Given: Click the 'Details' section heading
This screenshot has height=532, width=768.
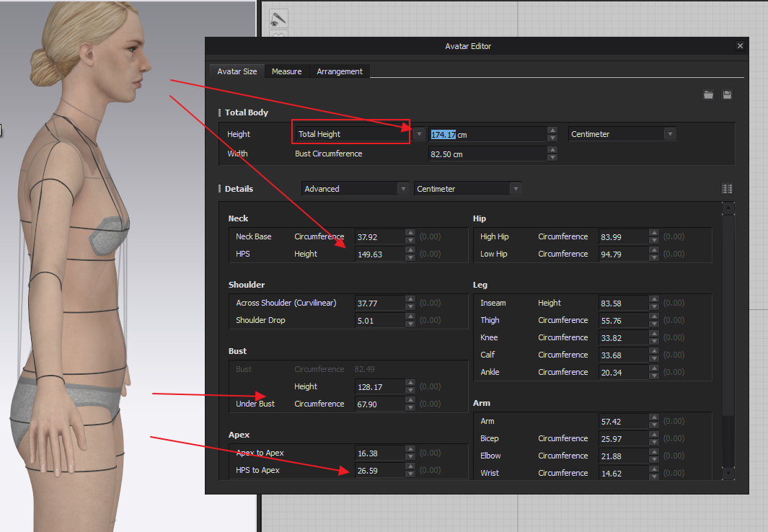Looking at the screenshot, I should tap(239, 188).
